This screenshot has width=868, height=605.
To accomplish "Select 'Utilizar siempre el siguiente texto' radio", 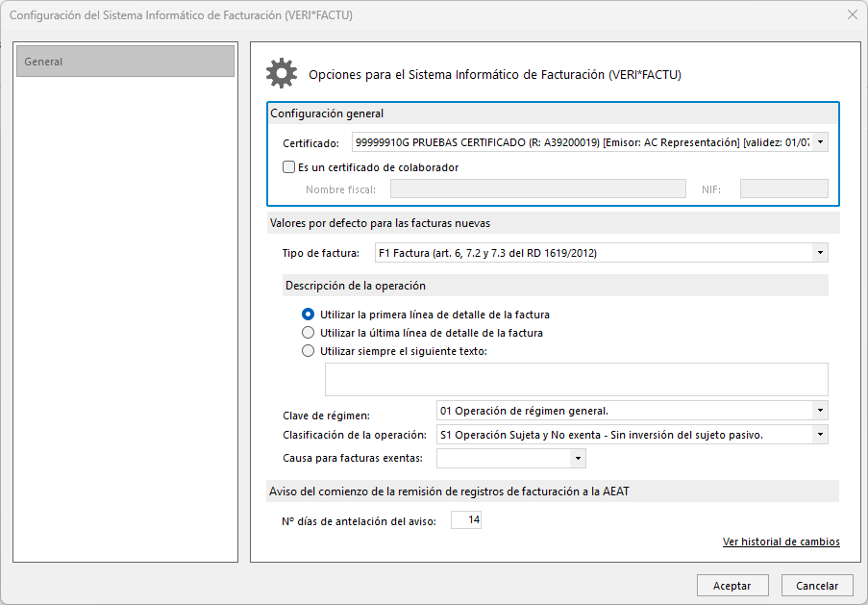I will [308, 351].
